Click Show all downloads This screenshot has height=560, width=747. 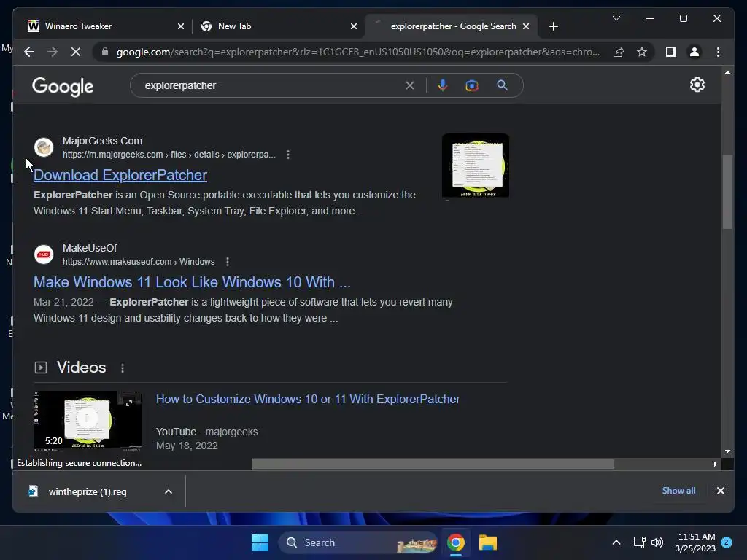point(678,491)
